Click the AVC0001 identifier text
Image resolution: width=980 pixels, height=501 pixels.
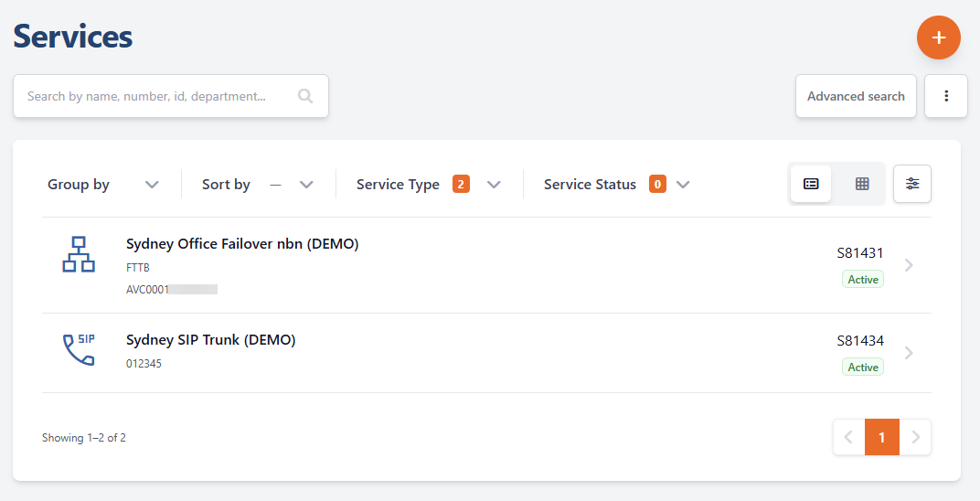coord(147,289)
